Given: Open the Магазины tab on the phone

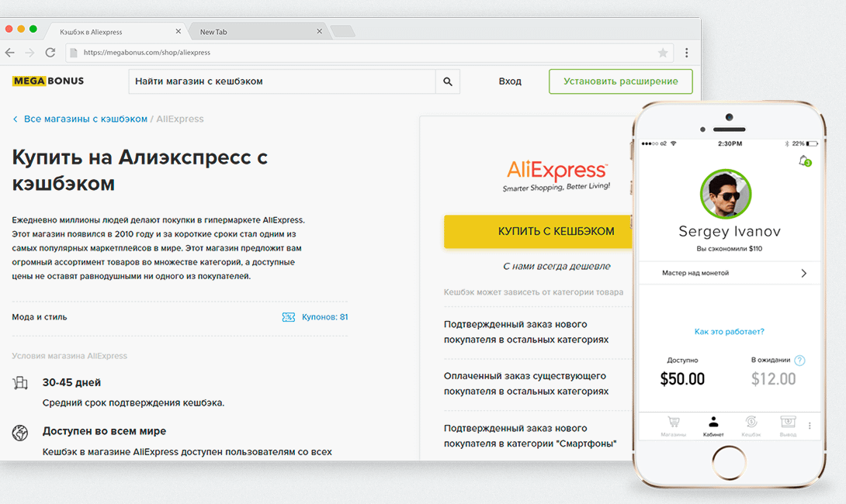Looking at the screenshot, I should click(674, 426).
